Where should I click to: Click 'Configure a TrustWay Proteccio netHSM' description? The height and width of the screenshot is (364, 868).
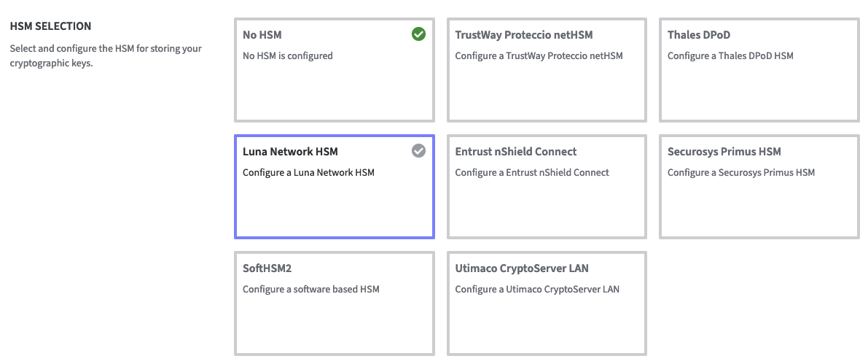pyautogui.click(x=539, y=56)
